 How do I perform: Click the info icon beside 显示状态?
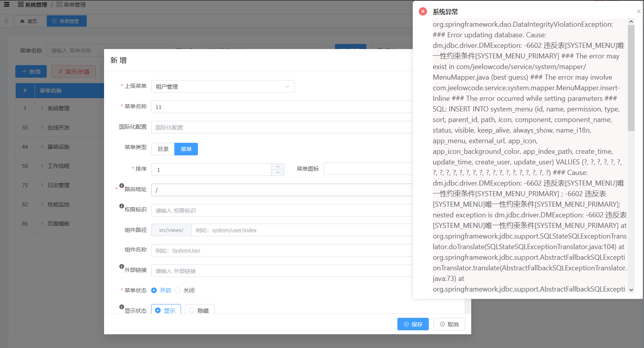point(122,307)
